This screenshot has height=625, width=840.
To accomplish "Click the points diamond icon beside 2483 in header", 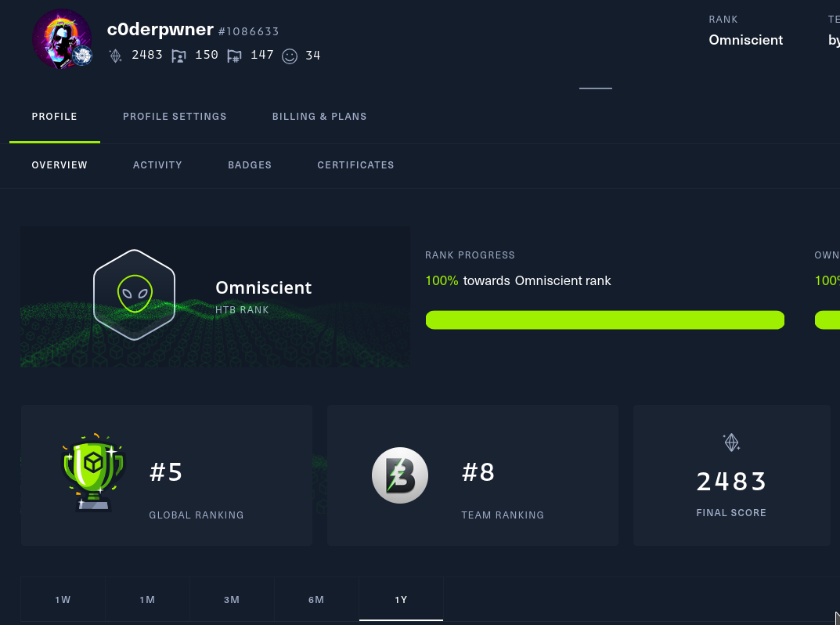I will [x=116, y=56].
